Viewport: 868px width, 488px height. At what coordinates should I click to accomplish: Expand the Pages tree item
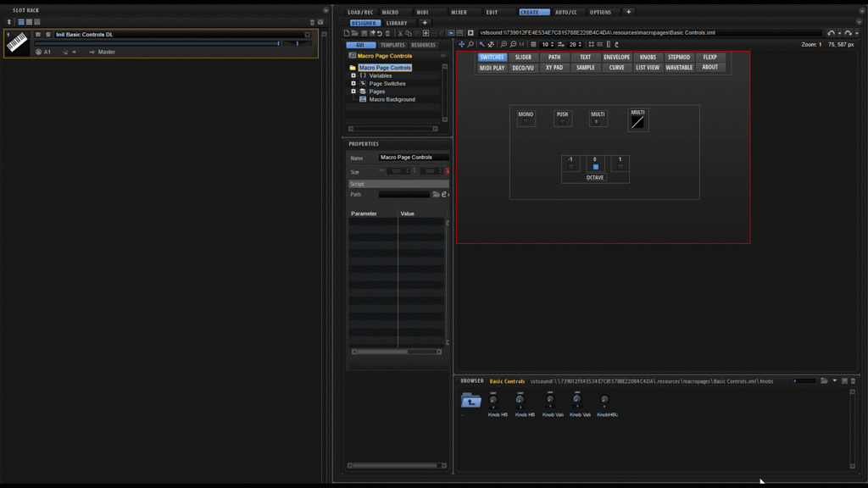point(353,91)
